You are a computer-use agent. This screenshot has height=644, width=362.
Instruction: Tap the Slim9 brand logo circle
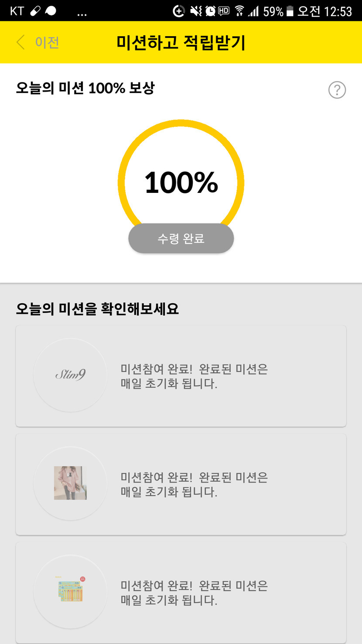coord(70,375)
